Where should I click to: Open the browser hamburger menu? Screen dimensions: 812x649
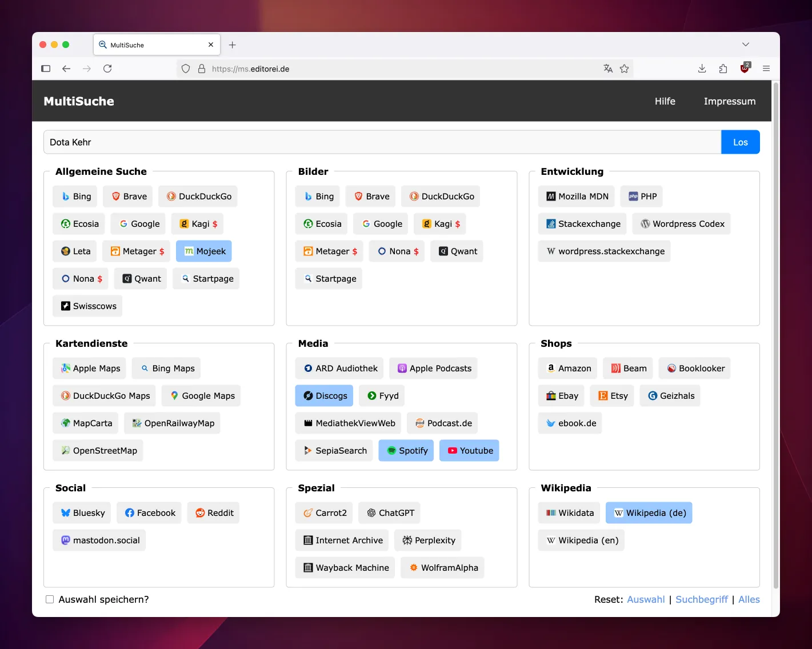[x=766, y=69]
